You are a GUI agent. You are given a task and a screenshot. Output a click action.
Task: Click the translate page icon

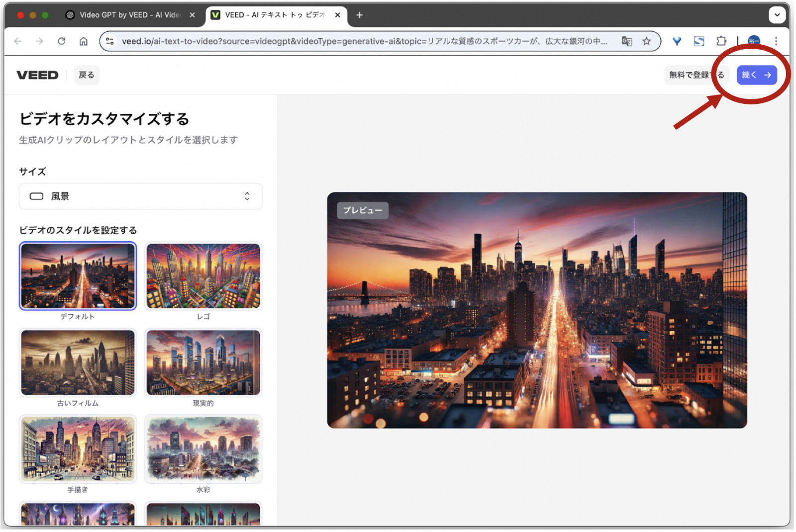(627, 41)
